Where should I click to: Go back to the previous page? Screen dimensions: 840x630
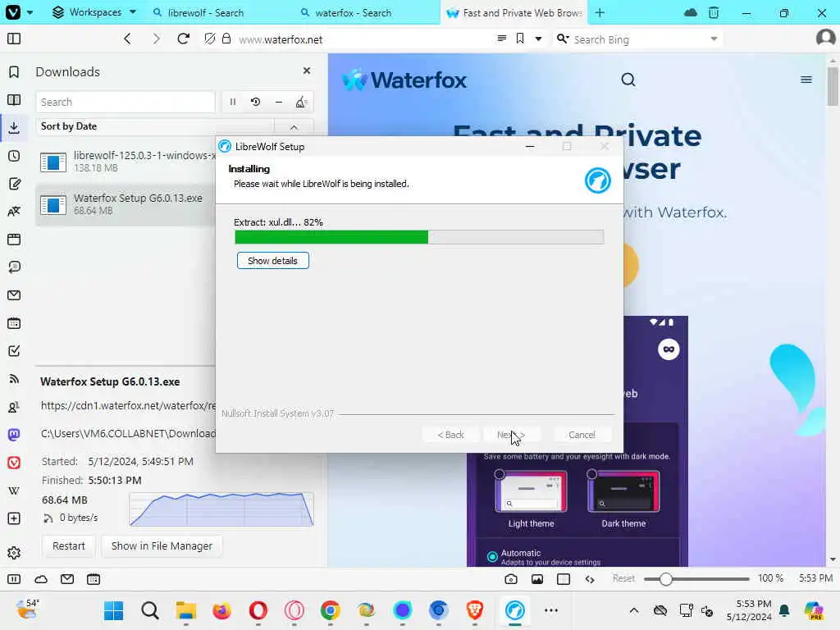pyautogui.click(x=127, y=39)
